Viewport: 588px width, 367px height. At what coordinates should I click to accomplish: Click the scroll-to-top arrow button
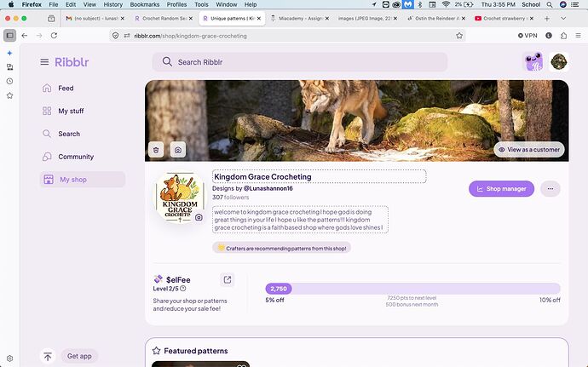click(x=48, y=357)
